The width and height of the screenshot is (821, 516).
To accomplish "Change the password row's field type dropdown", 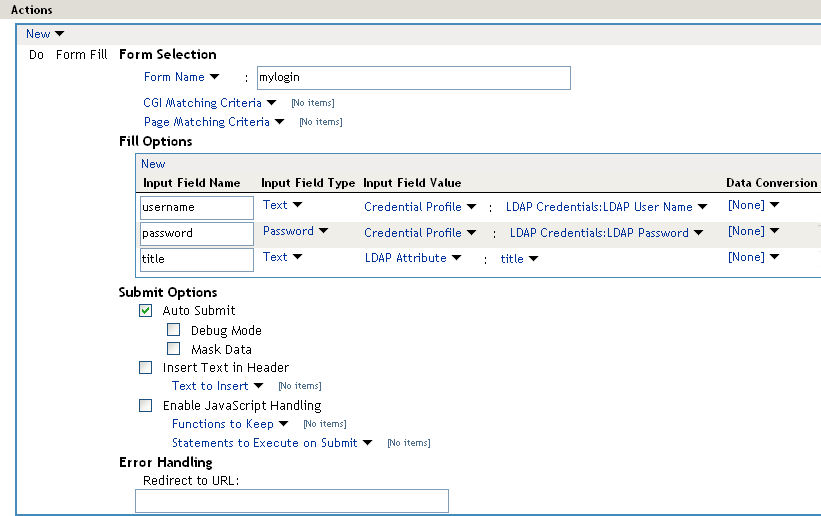I will point(288,231).
